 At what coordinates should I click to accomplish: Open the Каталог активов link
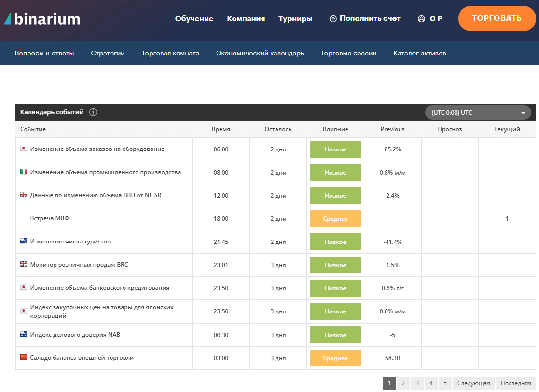[x=420, y=54]
